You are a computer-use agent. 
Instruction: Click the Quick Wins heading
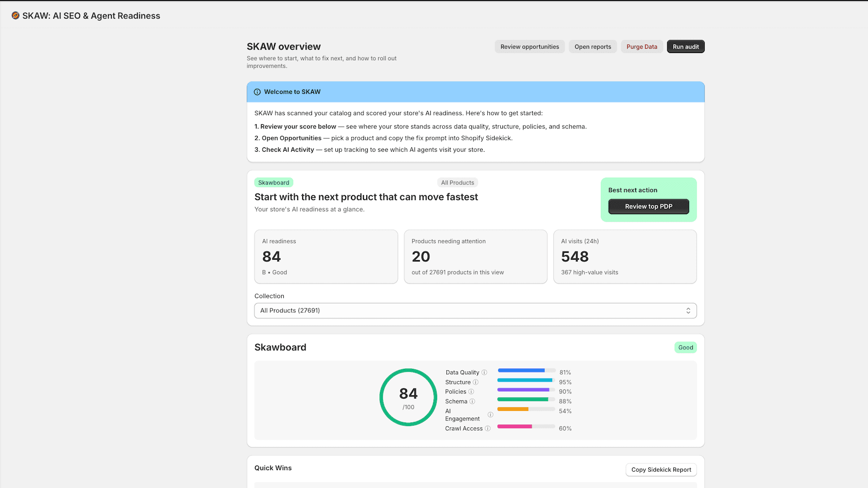[273, 468]
